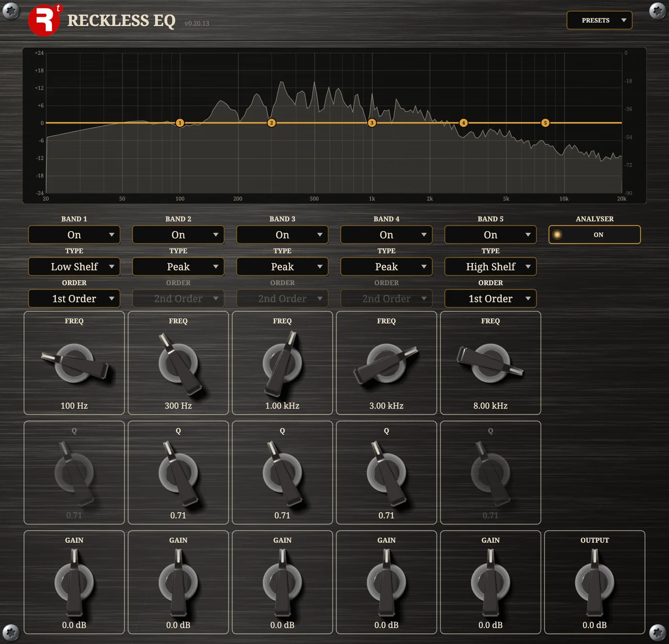Click the Band 3 GAIN knob

tap(282, 582)
